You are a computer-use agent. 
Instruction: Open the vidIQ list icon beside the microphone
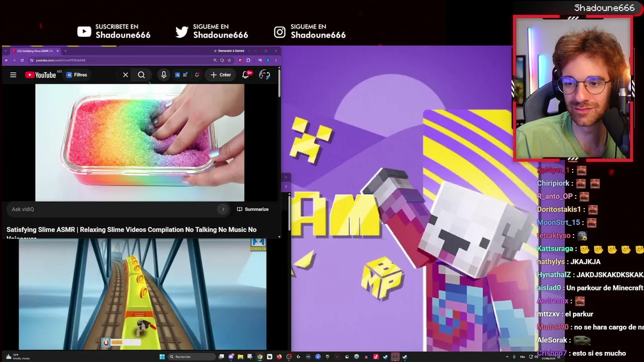[185, 75]
